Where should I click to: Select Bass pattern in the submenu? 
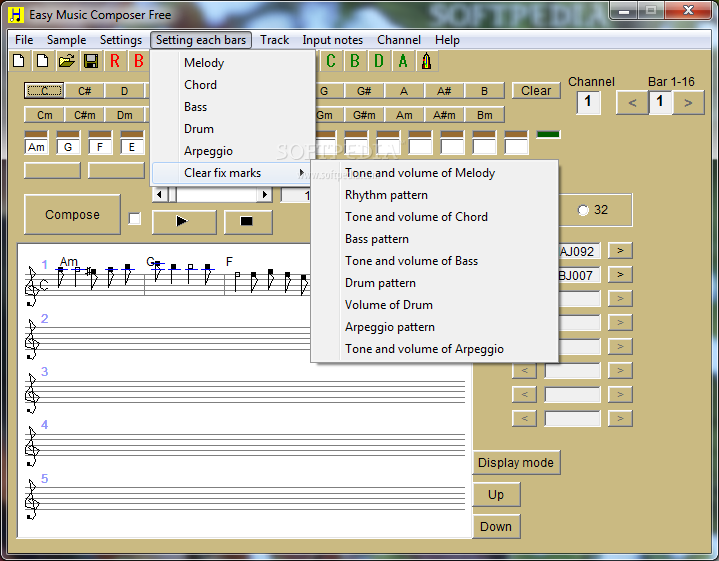434,239
